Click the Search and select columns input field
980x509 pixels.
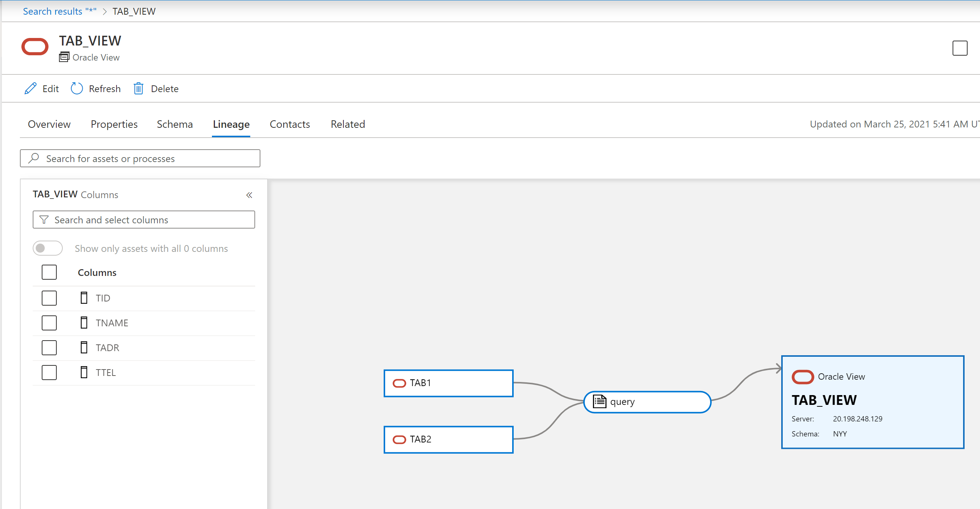click(x=144, y=219)
